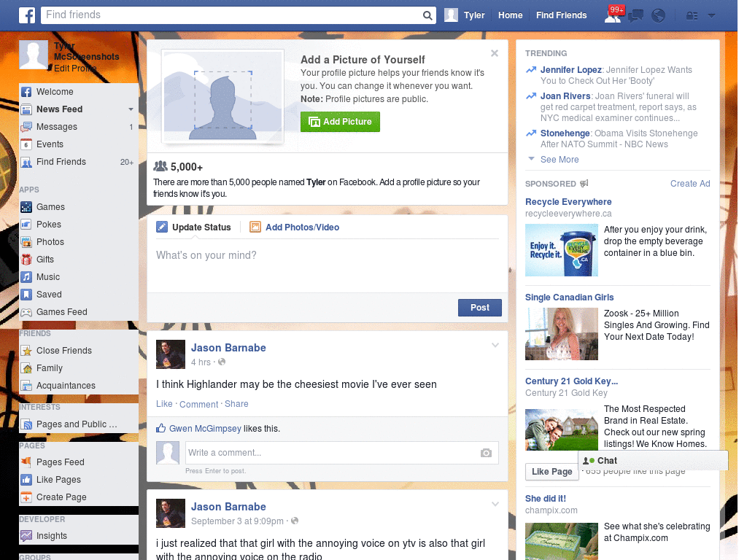Image resolution: width=747 pixels, height=560 pixels.
Task: Click Comment on Highlander post
Action: (x=198, y=404)
